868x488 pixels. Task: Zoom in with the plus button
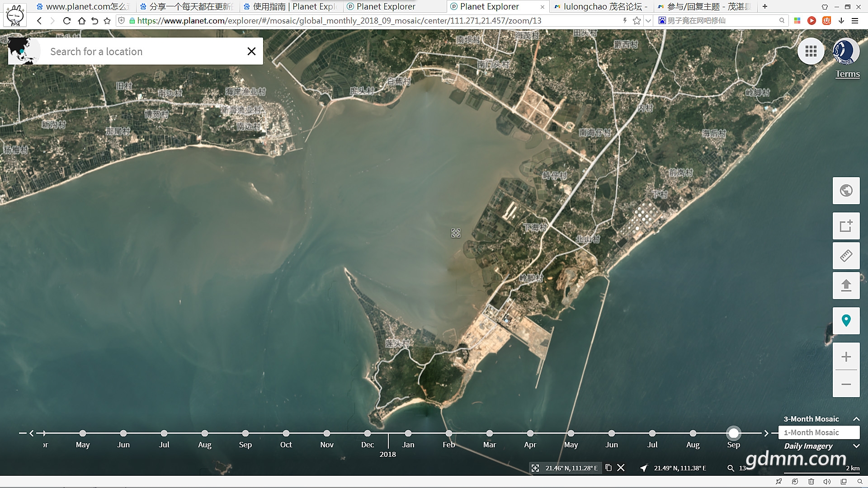pyautogui.click(x=846, y=357)
